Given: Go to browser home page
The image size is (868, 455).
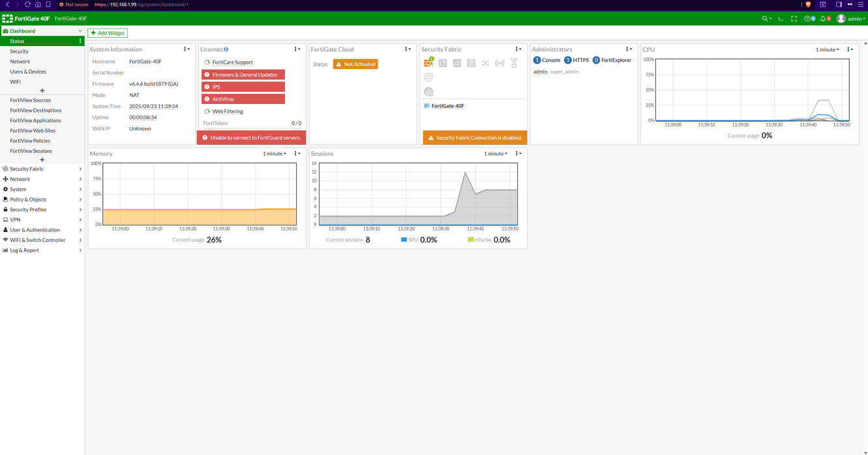Looking at the screenshot, I should click(x=38, y=4).
